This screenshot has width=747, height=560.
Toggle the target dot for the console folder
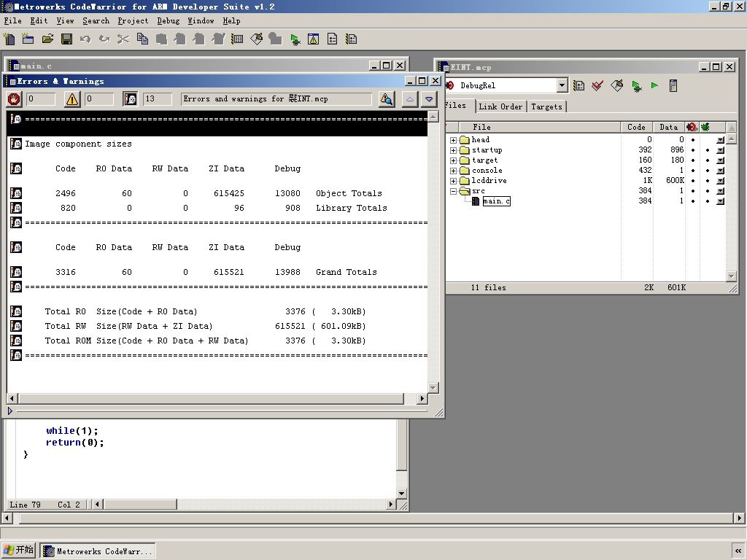point(693,171)
